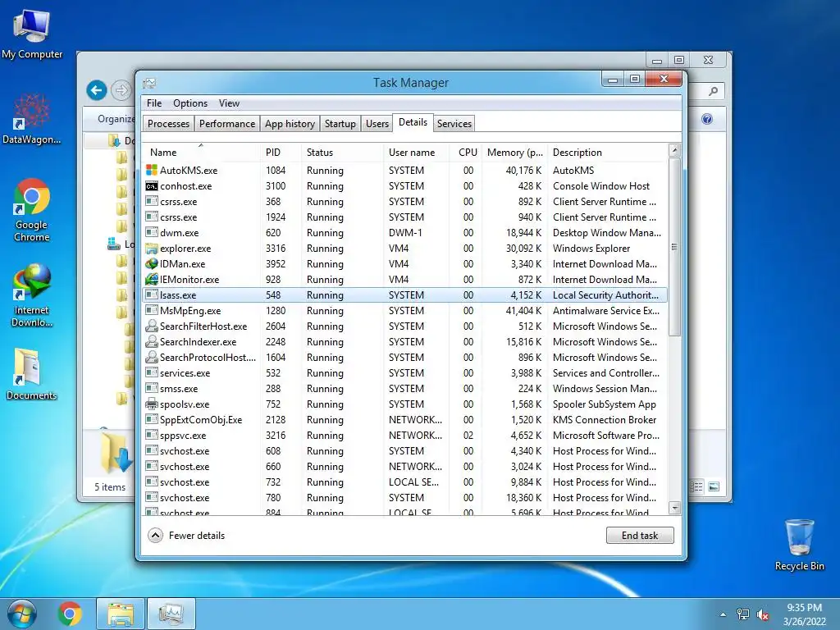
Task: Click the Explorer search magnifier icon
Action: pos(713,91)
